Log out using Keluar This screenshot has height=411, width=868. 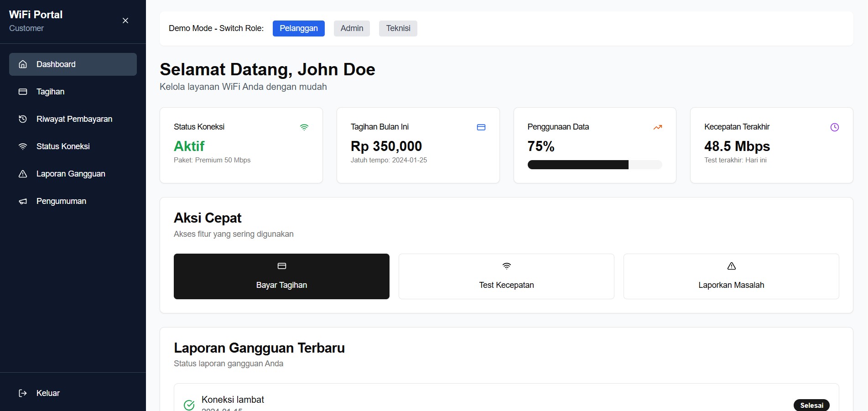(73, 393)
